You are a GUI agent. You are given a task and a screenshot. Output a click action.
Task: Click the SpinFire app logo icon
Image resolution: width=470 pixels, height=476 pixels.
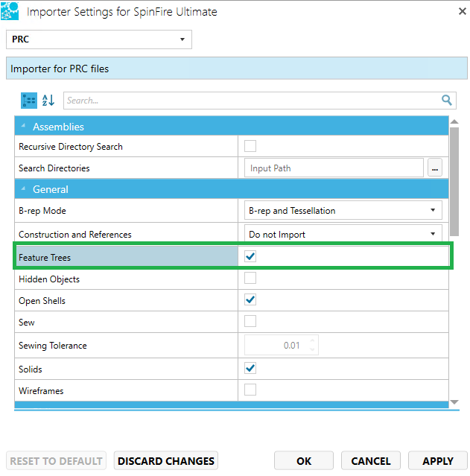point(10,11)
